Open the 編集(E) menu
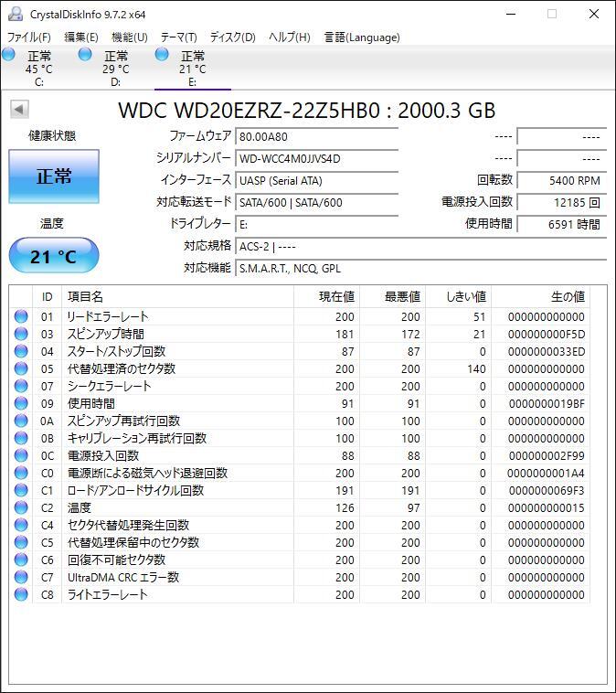Screen dimensions: 616x693 (81, 37)
